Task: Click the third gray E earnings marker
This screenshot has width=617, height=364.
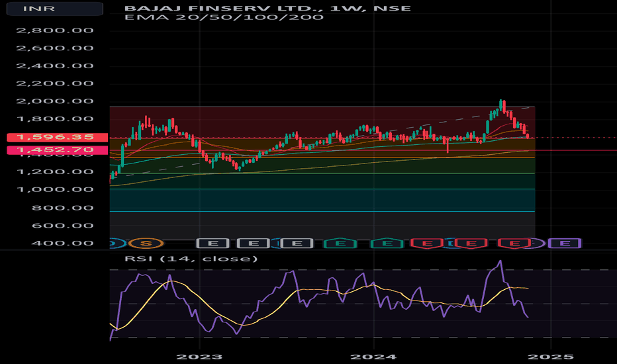Action: click(x=297, y=244)
